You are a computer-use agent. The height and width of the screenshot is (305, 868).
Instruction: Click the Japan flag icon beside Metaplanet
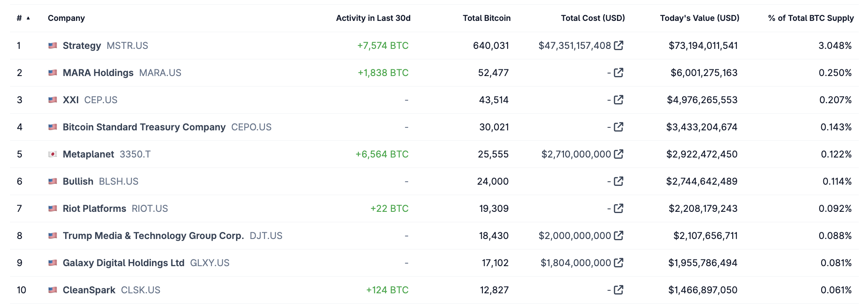53,154
